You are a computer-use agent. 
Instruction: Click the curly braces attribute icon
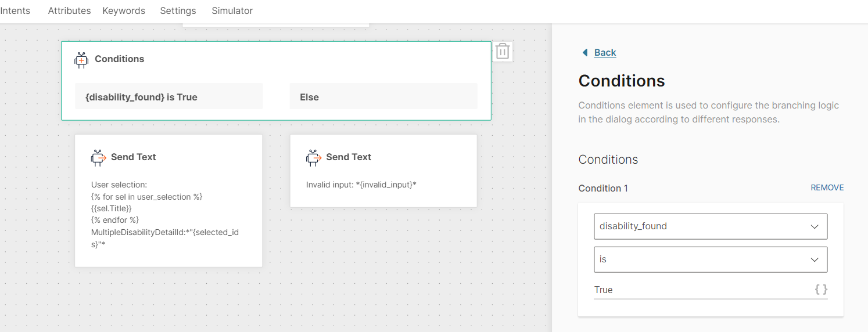tap(821, 289)
